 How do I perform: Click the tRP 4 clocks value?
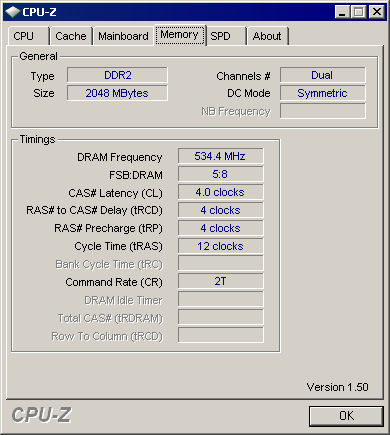tap(220, 228)
